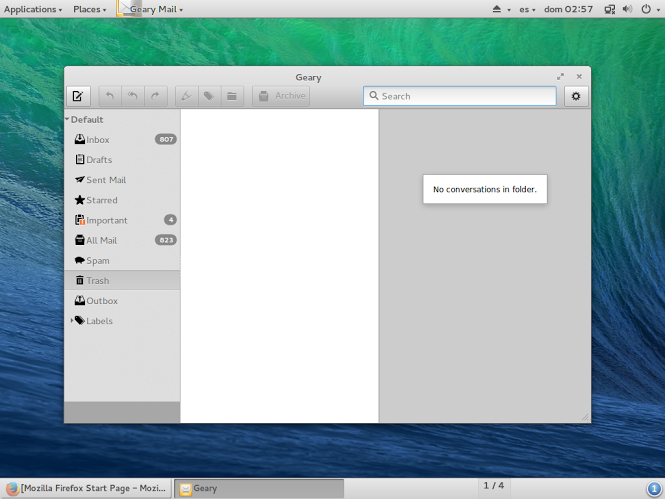Image resolution: width=665 pixels, height=499 pixels.
Task: Click the eject icon in top bar
Action: point(497,9)
